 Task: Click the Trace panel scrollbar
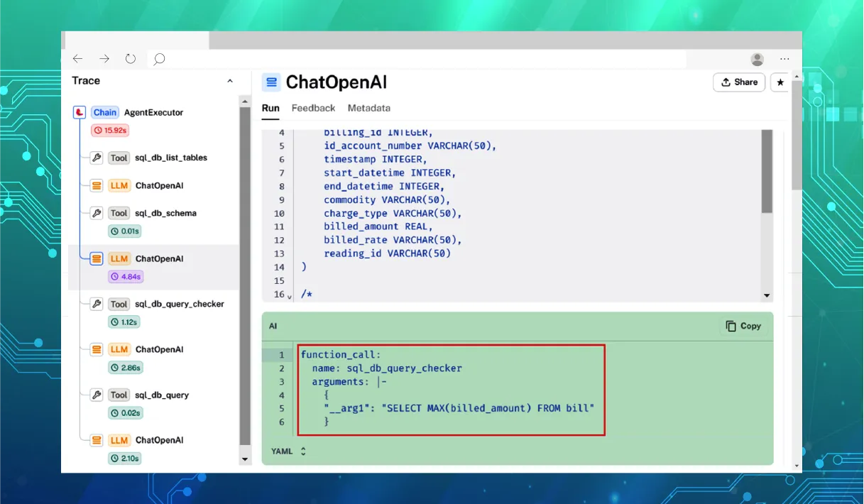[x=246, y=277]
